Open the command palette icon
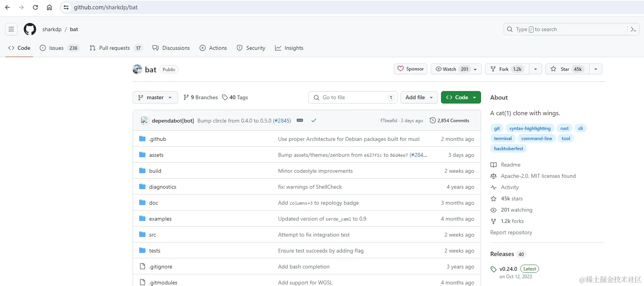Viewport: 644px width, 286px height. (633, 29)
